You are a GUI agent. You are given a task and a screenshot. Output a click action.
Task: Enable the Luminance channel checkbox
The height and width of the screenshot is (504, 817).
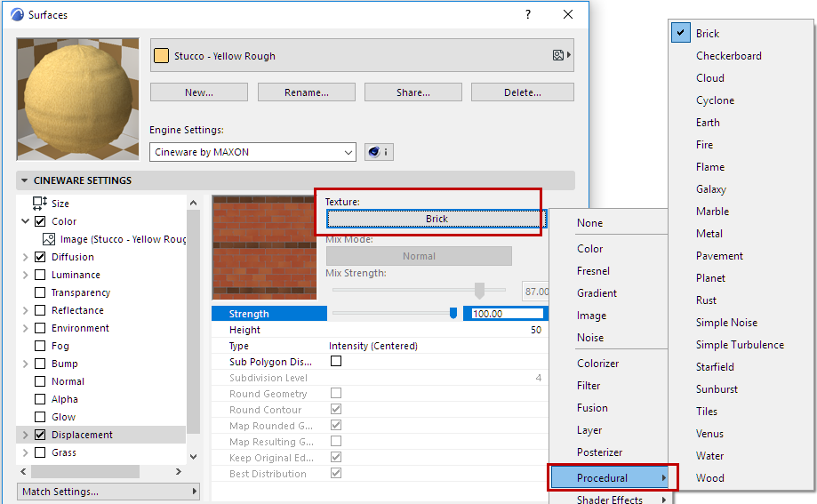(40, 275)
